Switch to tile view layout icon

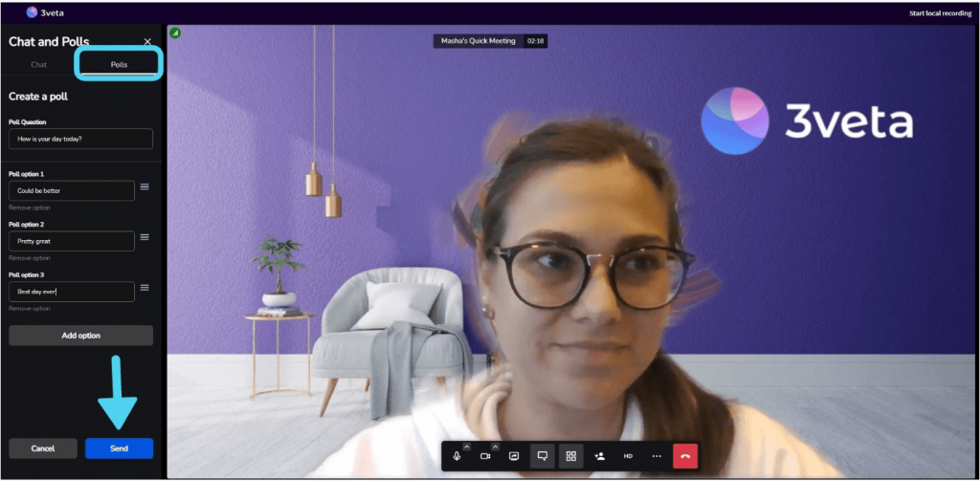[570, 456]
